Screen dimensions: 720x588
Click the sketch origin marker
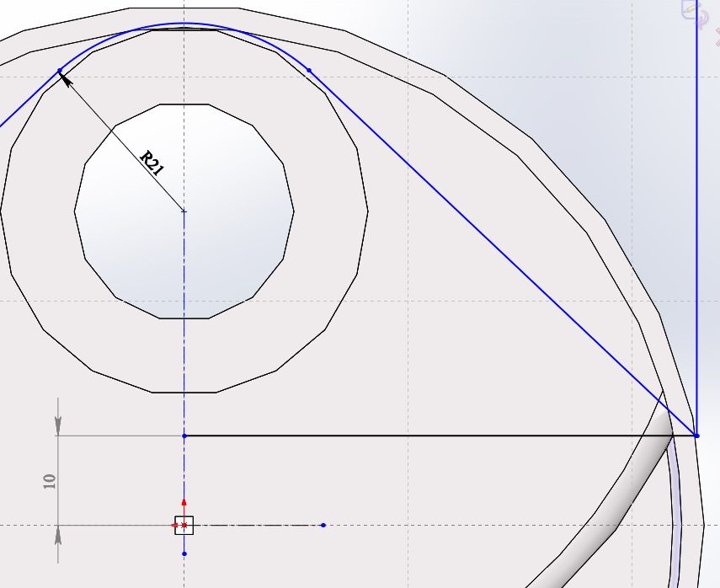tap(184, 525)
